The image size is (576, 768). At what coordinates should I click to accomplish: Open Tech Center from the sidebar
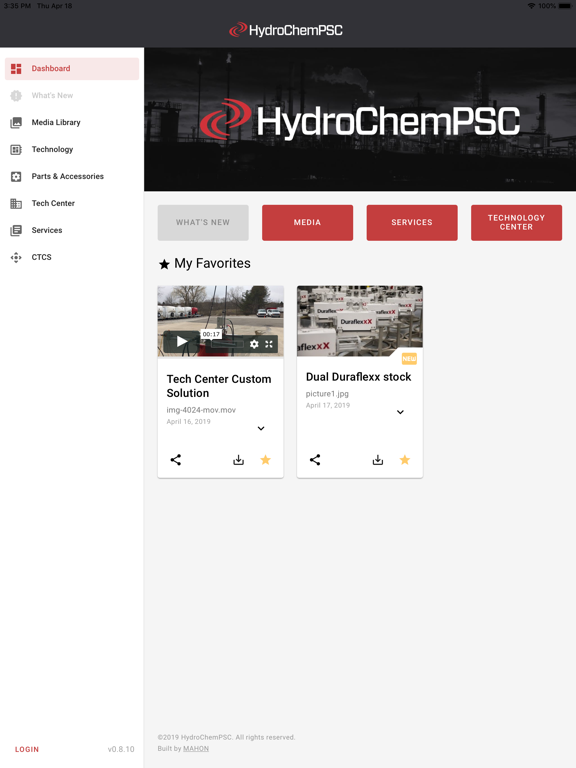(x=72, y=203)
